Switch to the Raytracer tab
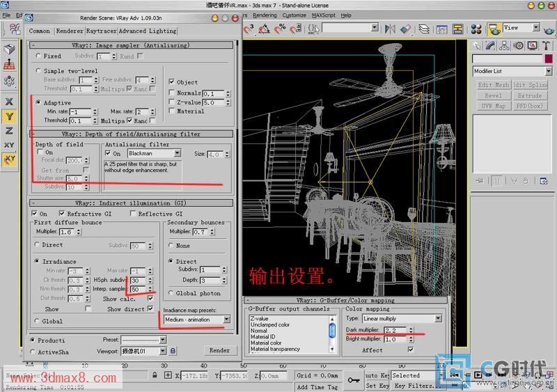This screenshot has height=392, width=557. click(x=101, y=31)
